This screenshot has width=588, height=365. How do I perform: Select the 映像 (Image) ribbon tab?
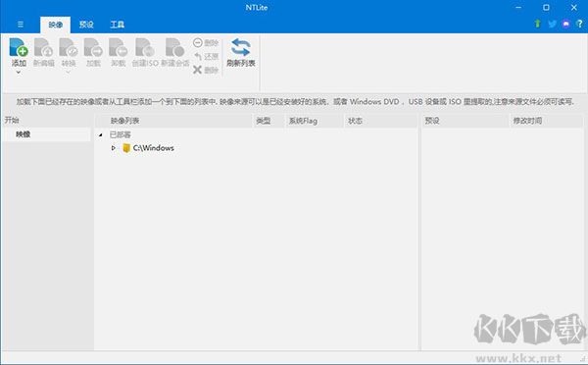[x=55, y=25]
